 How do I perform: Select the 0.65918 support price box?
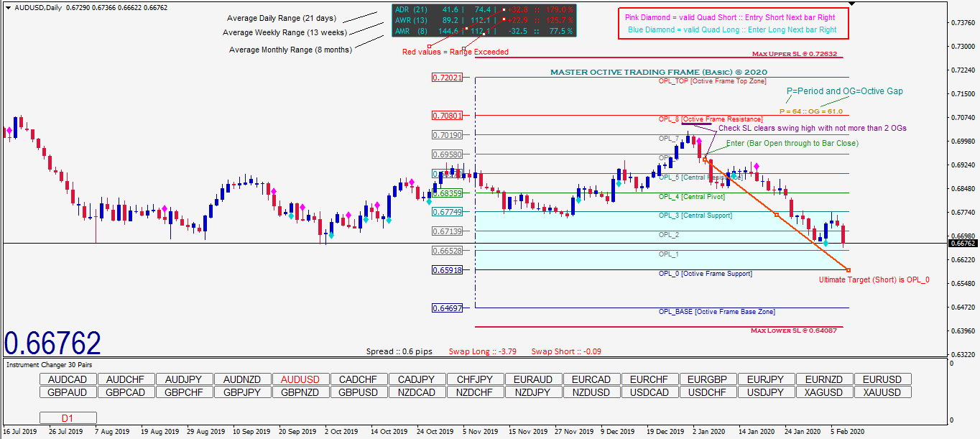tap(447, 269)
